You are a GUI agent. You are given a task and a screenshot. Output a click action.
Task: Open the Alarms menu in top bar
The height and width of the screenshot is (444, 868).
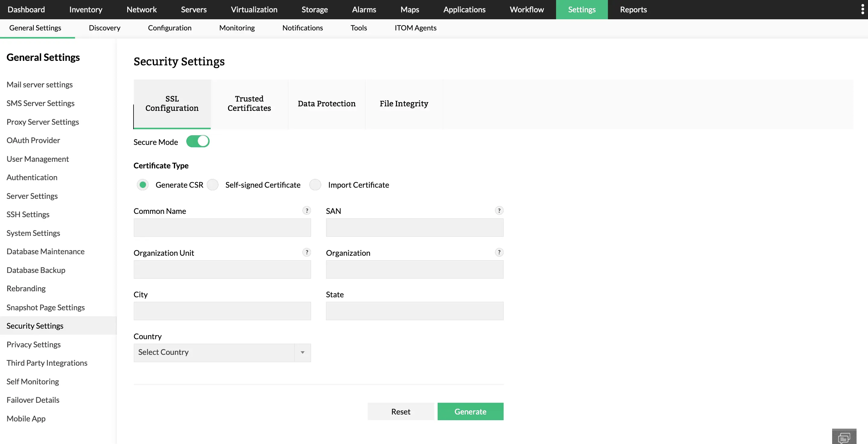364,9
